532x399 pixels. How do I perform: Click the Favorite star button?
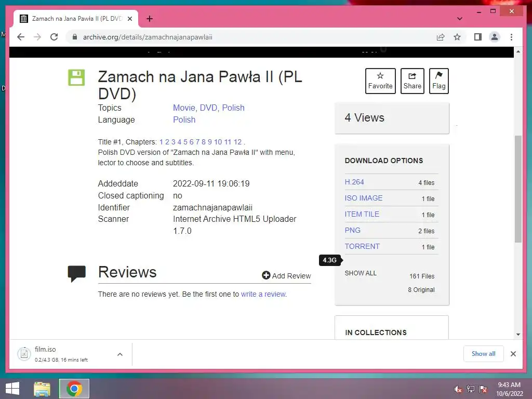[x=380, y=81]
